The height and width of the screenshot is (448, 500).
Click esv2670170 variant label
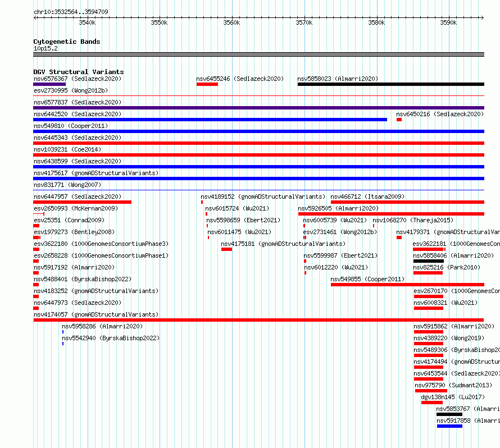click(457, 291)
